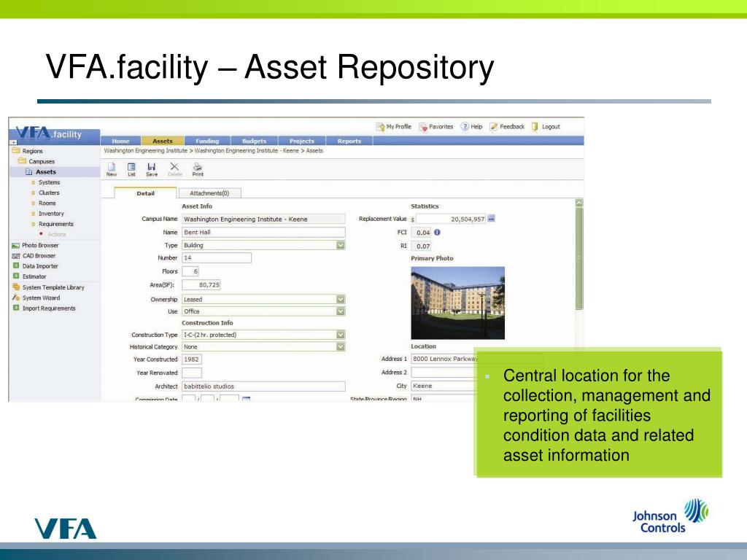Switch to the Projects tab
Image resolution: width=747 pixels, height=560 pixels.
302,141
